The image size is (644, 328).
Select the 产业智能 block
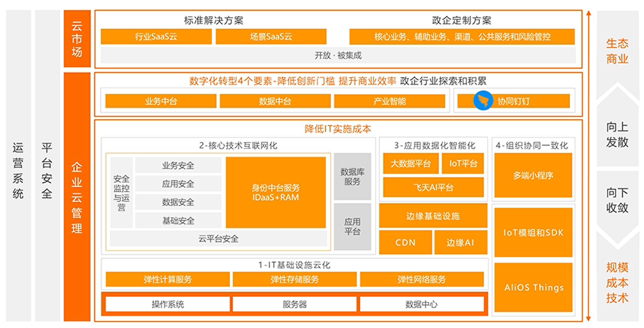click(x=390, y=101)
